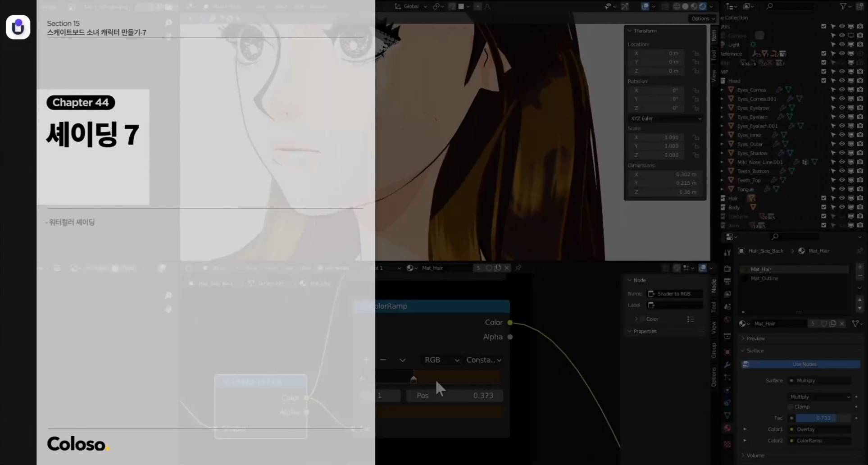Open the node editor Options tab
Image resolution: width=868 pixels, height=465 pixels.
713,377
